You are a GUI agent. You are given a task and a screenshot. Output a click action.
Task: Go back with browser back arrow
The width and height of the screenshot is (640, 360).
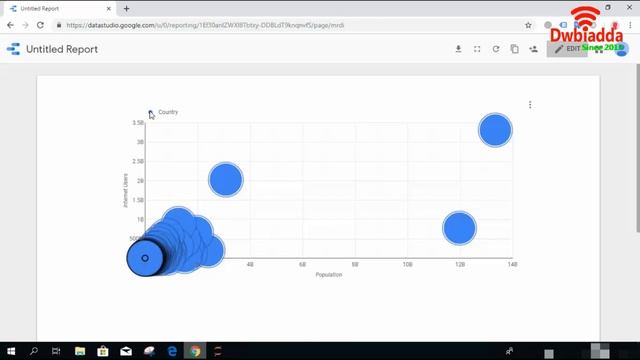[x=10, y=25]
